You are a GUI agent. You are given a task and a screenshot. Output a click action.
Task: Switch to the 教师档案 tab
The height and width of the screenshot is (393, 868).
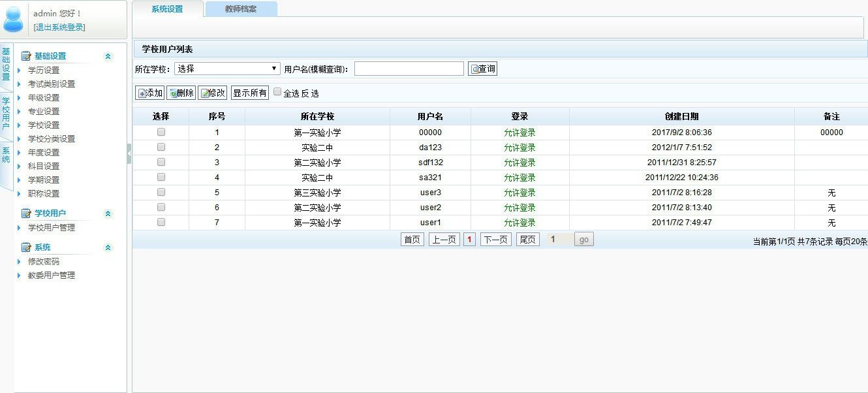tap(241, 9)
